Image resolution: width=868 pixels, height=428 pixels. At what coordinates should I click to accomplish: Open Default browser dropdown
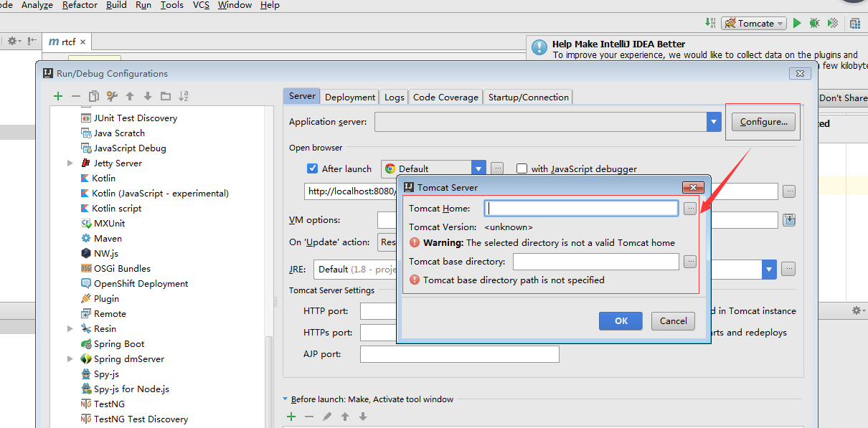tap(478, 168)
